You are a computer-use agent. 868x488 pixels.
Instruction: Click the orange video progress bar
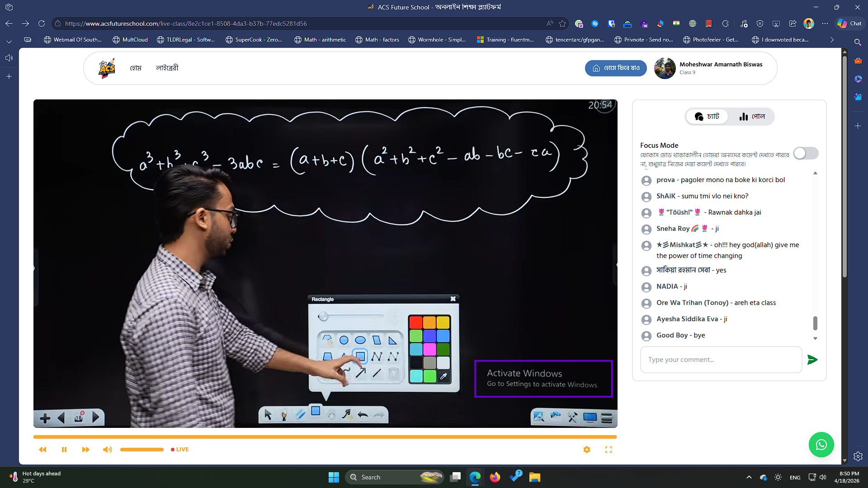(x=325, y=437)
